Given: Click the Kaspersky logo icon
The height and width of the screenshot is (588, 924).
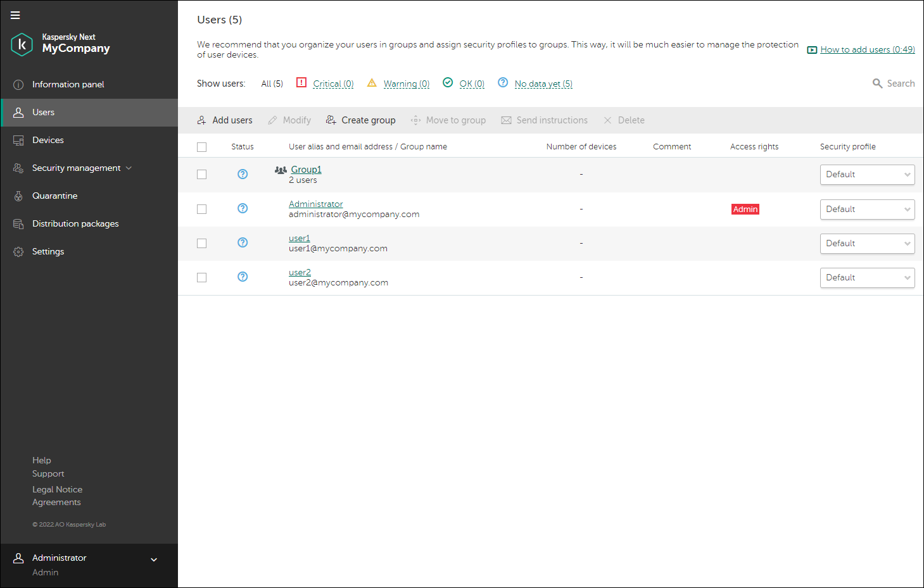Looking at the screenshot, I should (x=21, y=44).
